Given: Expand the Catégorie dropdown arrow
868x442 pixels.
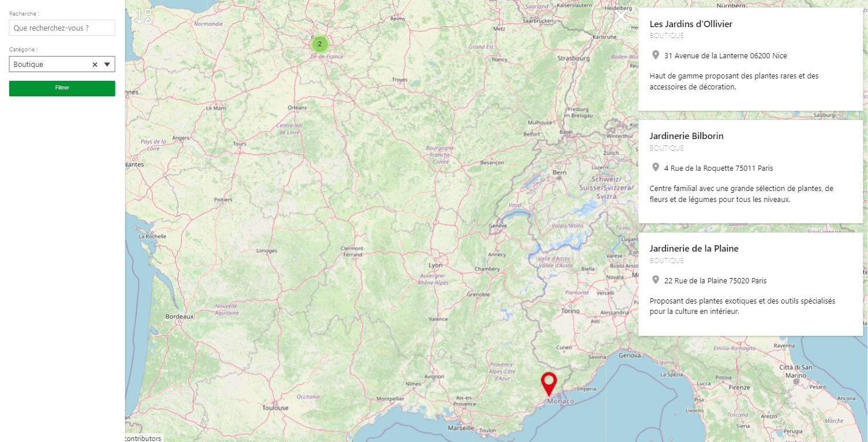Looking at the screenshot, I should 107,65.
